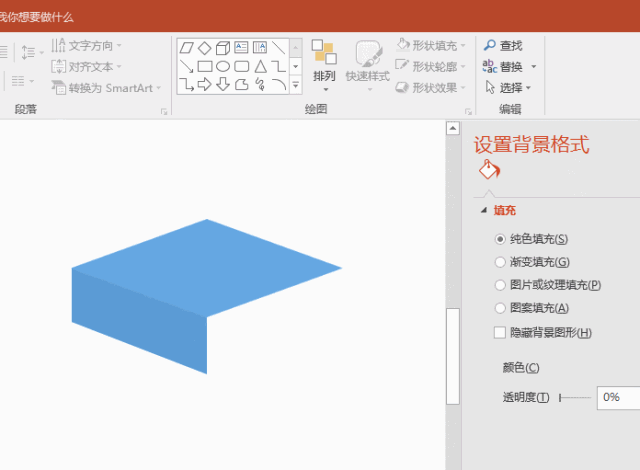Image resolution: width=640 pixels, height=470 pixels.
Task: Select the elbow connector shape
Action: [278, 66]
